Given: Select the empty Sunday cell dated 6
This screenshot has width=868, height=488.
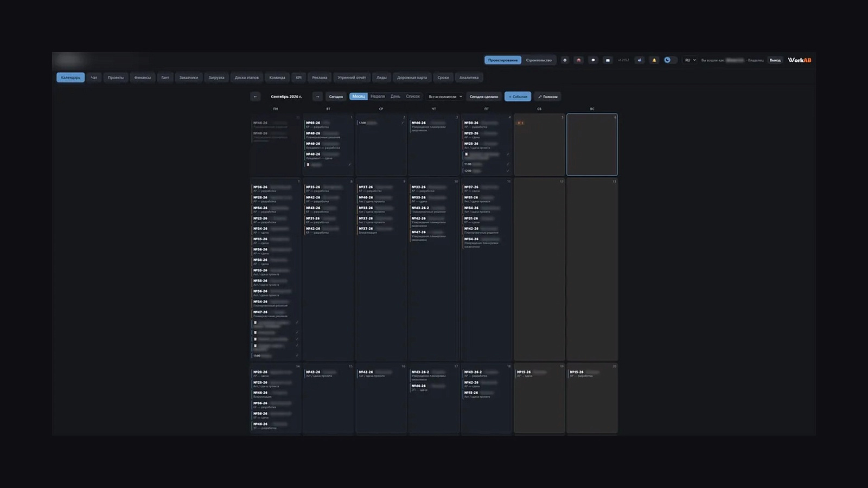Looking at the screenshot, I should pos(592,145).
